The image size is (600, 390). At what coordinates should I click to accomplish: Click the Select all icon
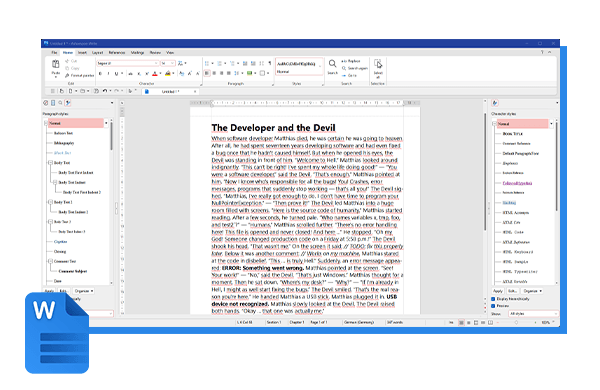[x=378, y=64]
